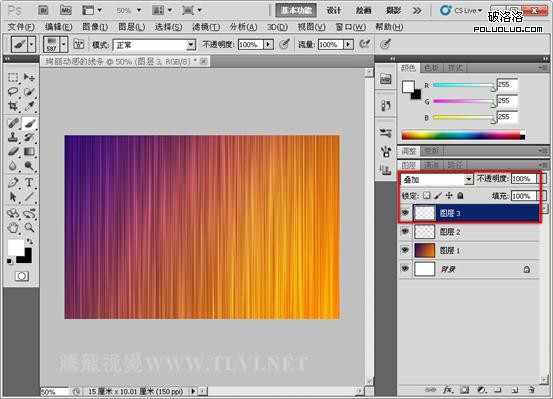The image size is (553, 399).
Task: Select the Blur tool
Action: [13, 165]
